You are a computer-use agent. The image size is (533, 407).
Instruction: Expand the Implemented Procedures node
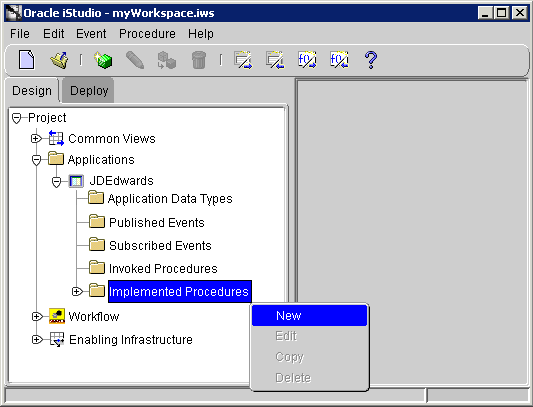coord(77,291)
